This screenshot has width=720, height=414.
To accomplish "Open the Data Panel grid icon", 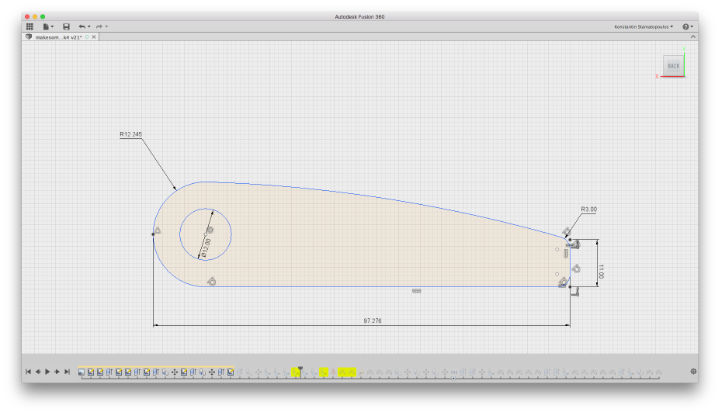I will coord(29,27).
